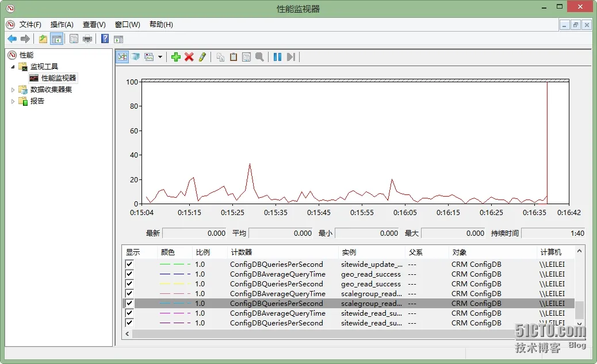Uncheck sitewide_read_su ConfigDBAverageQueryTime counter
This screenshot has width=597, height=364.
129,313
